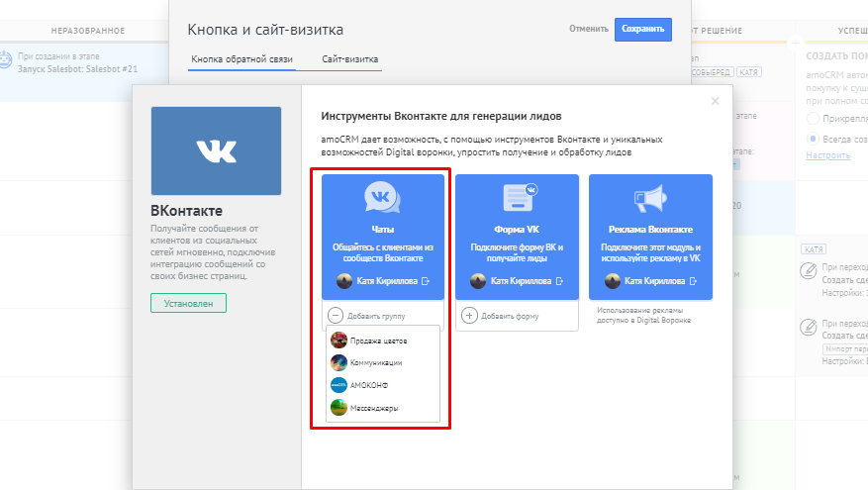Click the large VKontakte logo tile
868x490 pixels.
click(216, 150)
